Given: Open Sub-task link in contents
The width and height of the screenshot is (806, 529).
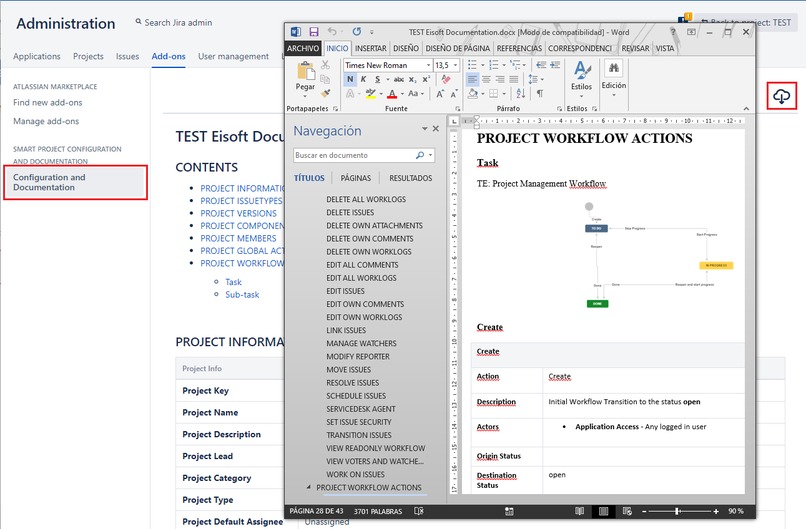Looking at the screenshot, I should click(242, 295).
